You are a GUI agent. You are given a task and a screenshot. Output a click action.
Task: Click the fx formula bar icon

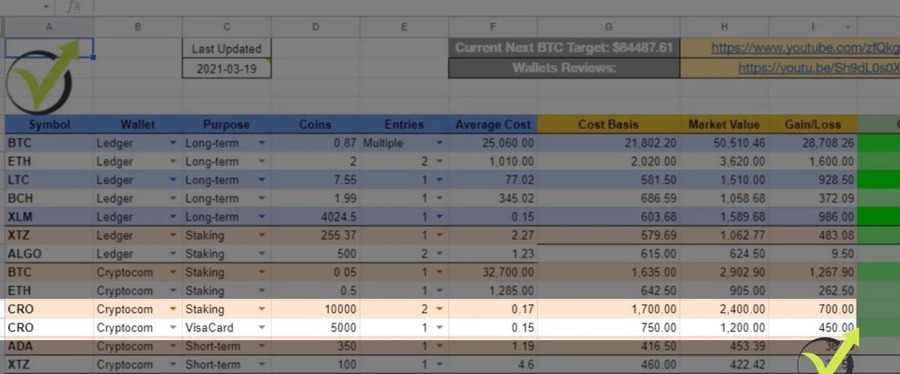(73, 7)
